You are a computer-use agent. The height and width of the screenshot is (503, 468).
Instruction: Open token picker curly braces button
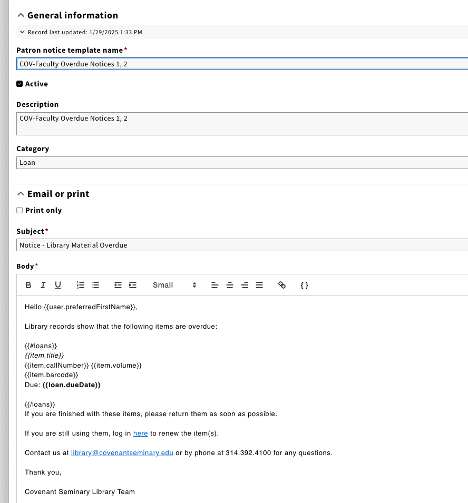304,285
